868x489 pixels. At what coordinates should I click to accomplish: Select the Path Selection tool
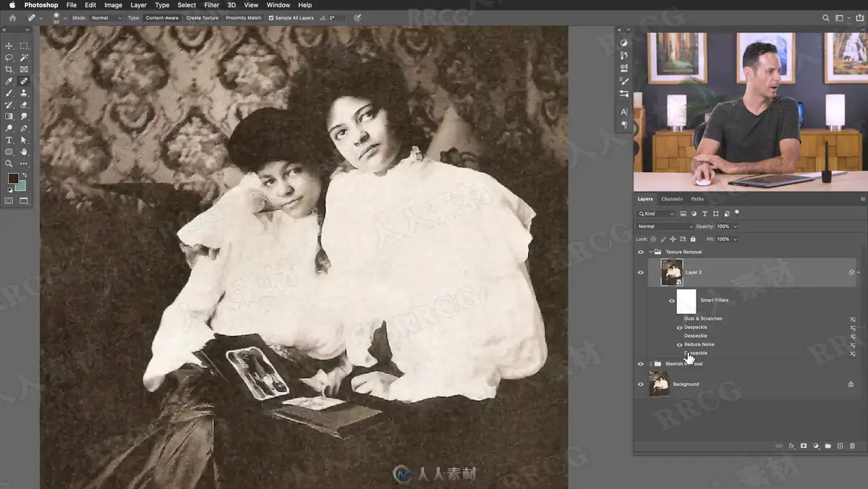point(24,140)
